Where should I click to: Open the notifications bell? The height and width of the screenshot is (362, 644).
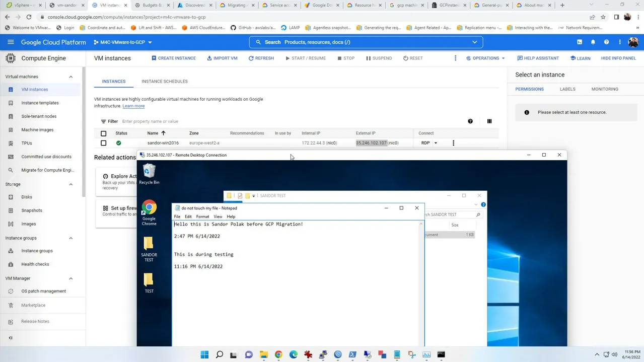593,42
